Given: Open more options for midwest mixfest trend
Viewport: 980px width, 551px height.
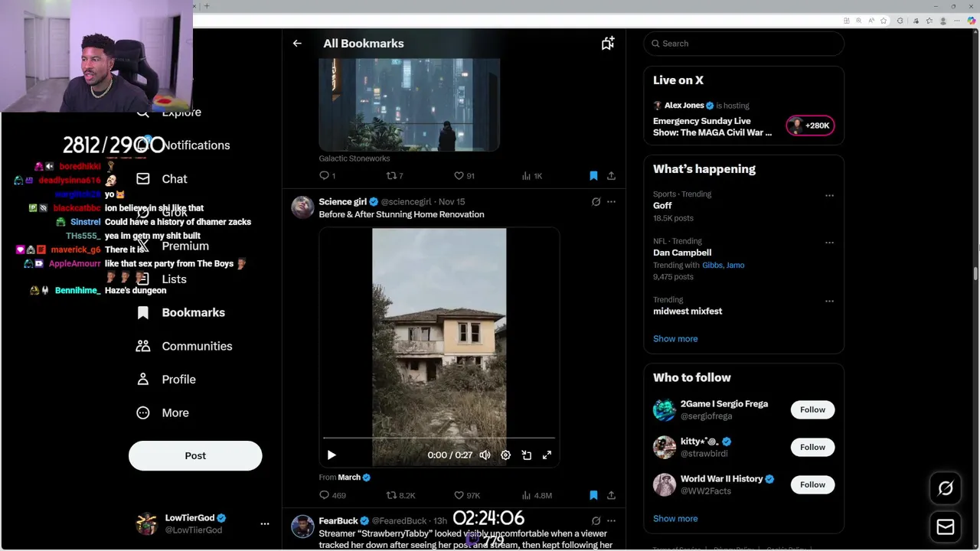Looking at the screenshot, I should pos(829,302).
